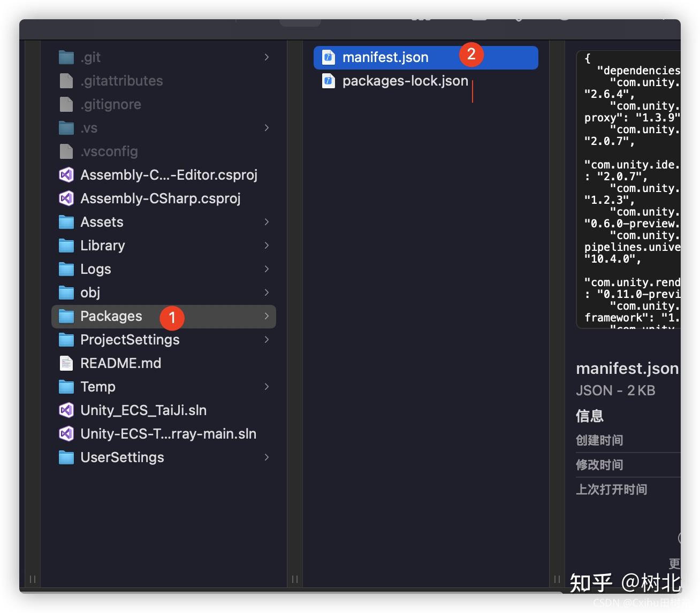Viewport: 700px width, 613px height.
Task: Open the Packages folder icon
Action: point(65,316)
